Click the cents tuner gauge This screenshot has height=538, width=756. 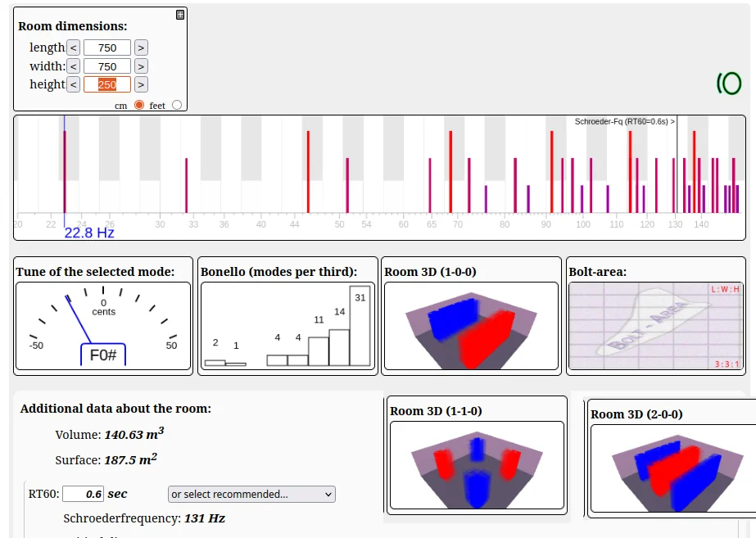[103, 326]
